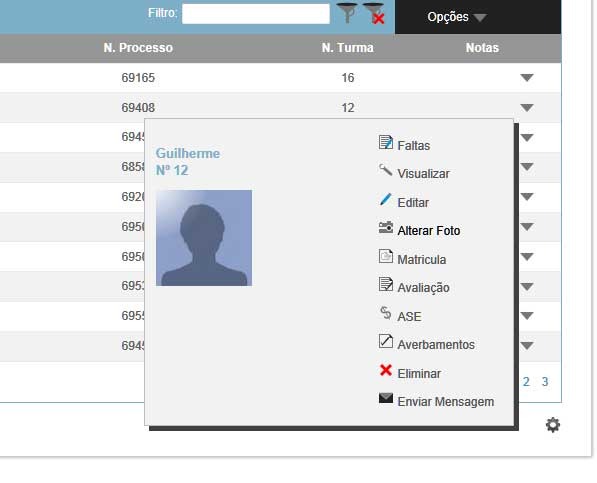Expand the arrow for process 69408 row
597x483 pixels.
pyautogui.click(x=527, y=108)
